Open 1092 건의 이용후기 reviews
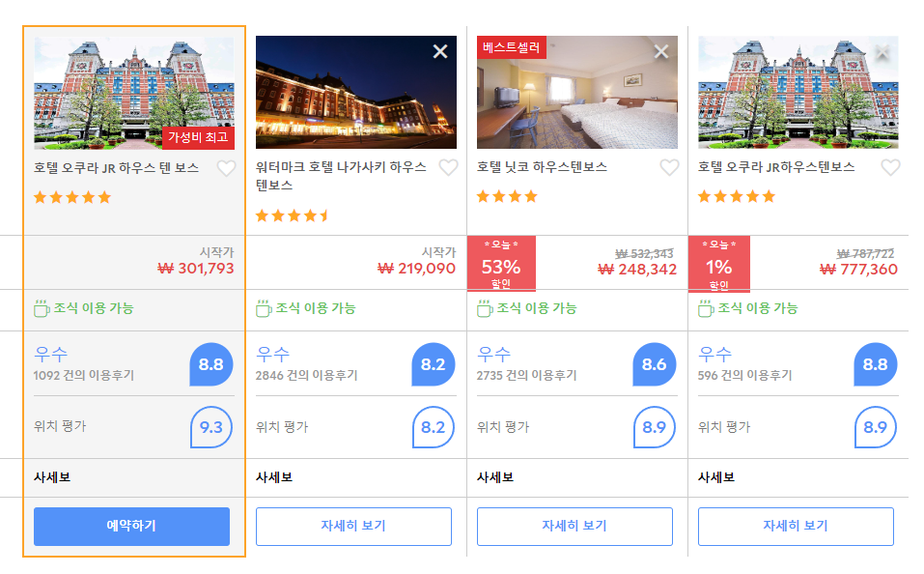This screenshot has width=924, height=574. [84, 375]
